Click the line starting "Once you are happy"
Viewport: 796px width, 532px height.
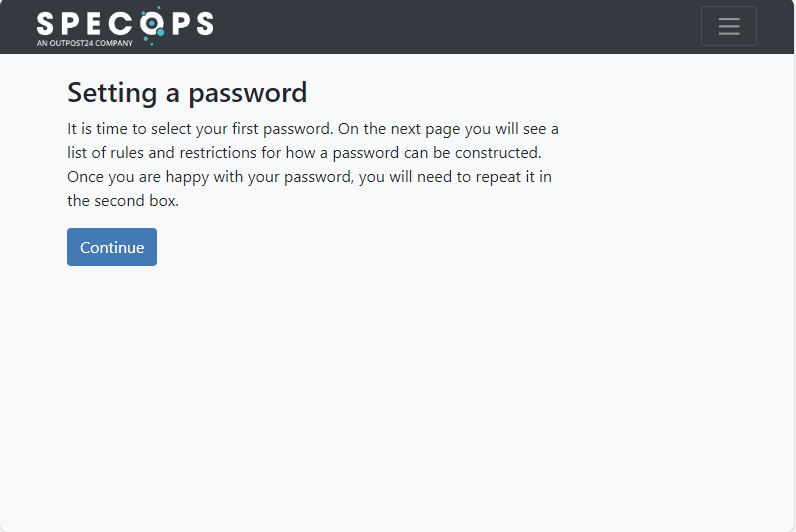coord(309,177)
